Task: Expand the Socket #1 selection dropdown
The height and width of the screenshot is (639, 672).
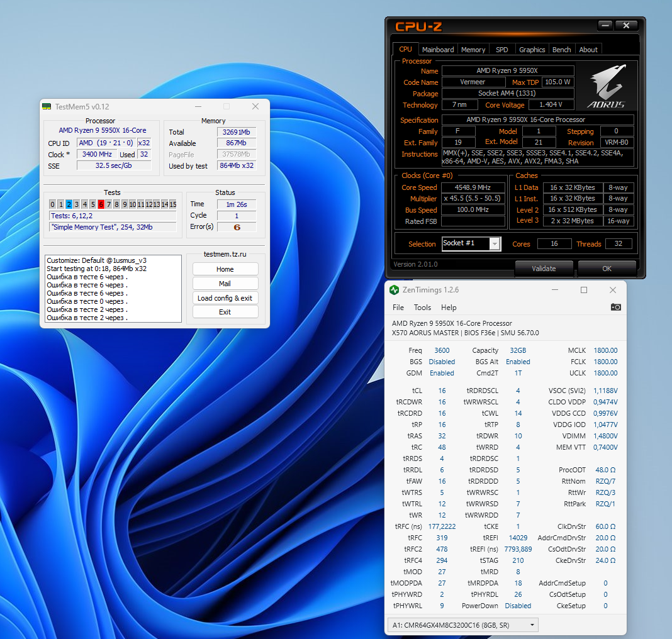Action: point(495,243)
